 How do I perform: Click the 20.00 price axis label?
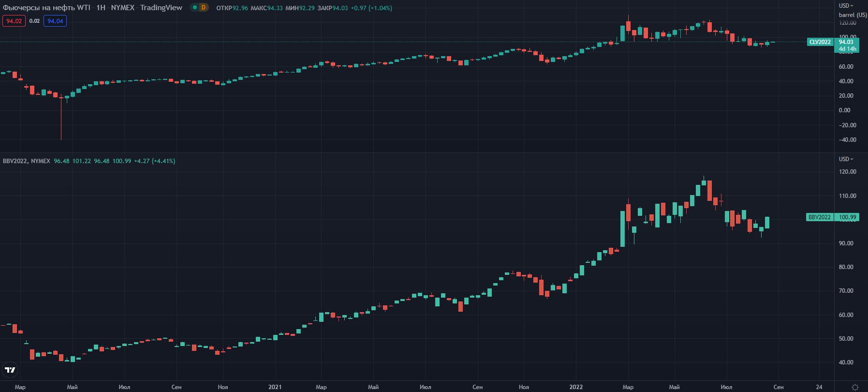[x=846, y=95]
